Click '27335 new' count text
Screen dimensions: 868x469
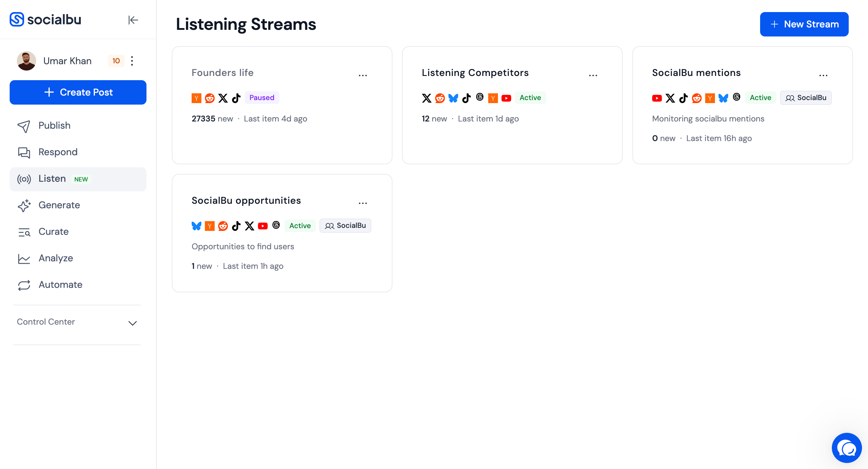point(212,118)
